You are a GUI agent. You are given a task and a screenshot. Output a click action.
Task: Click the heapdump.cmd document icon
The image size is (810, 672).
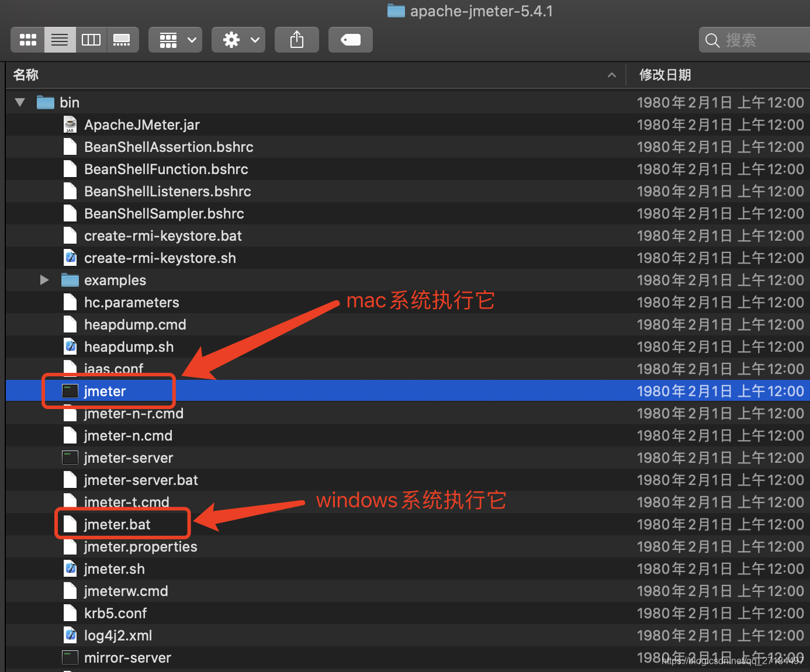(70, 324)
